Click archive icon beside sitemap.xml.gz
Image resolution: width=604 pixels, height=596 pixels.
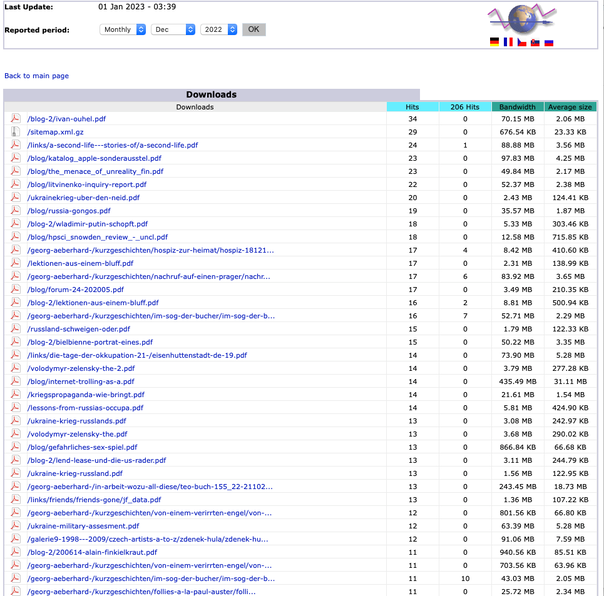pos(15,131)
